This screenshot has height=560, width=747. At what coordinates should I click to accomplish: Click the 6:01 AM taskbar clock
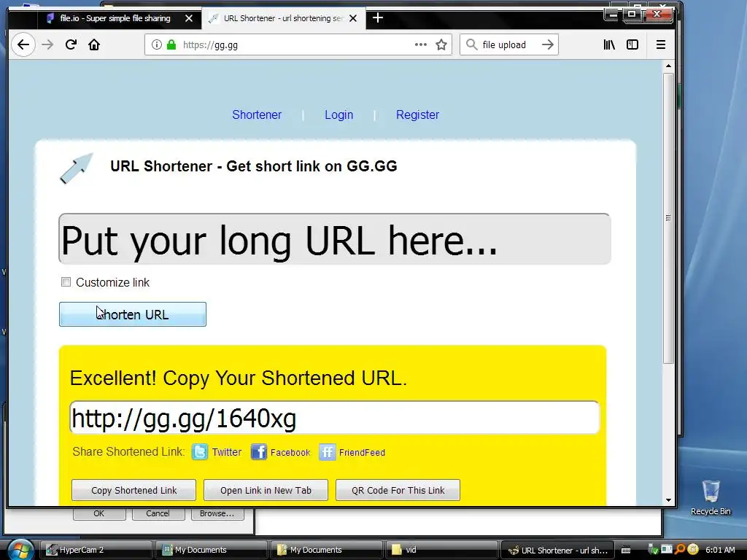[x=720, y=550]
